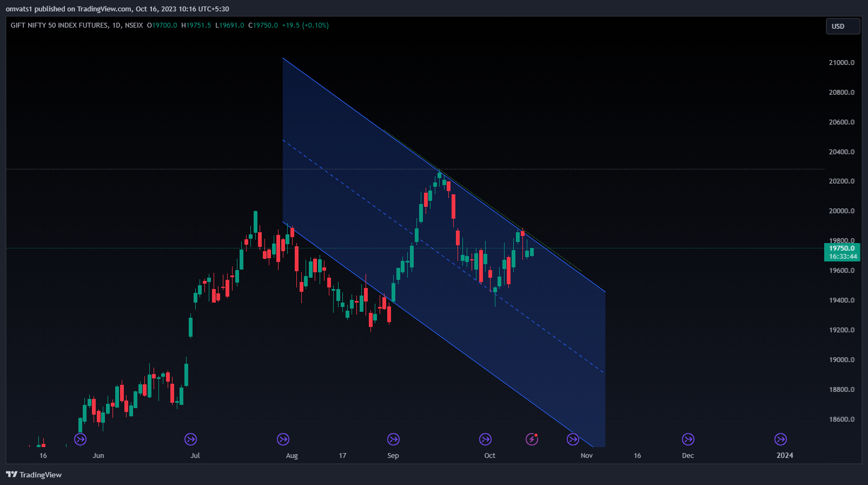868x485 pixels.
Task: Click the 2024 date axis label
Action: pos(785,456)
